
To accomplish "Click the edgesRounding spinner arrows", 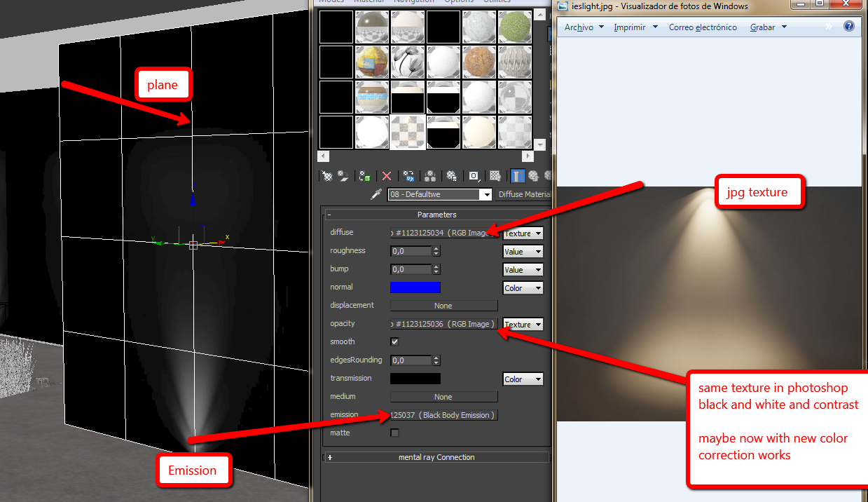I will [x=436, y=360].
